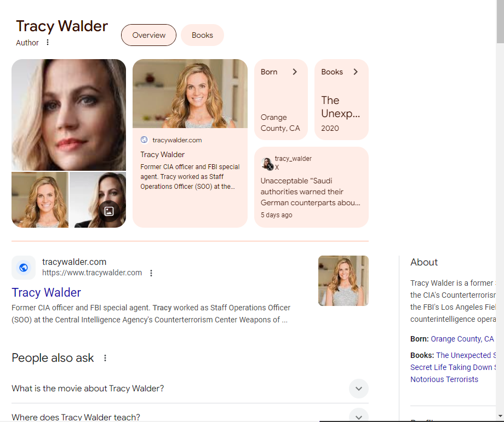The image size is (504, 422).
Task: Select the Overview tab
Action: coord(148,35)
